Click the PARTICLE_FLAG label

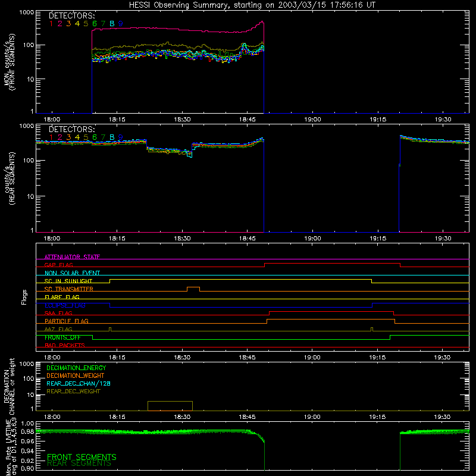click(67, 321)
